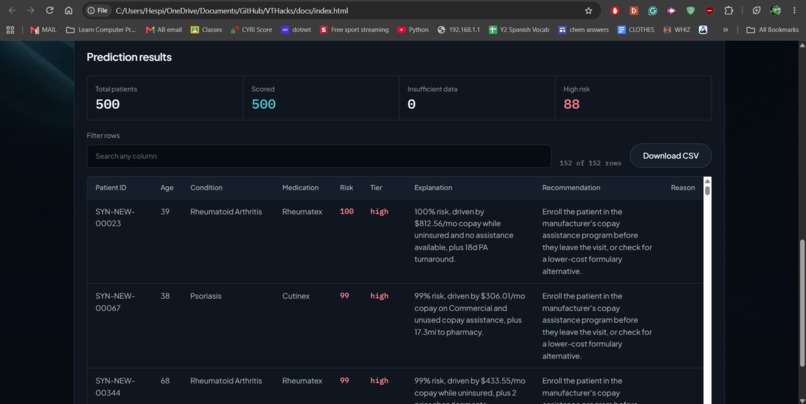Image resolution: width=806 pixels, height=404 pixels.
Task: Open the 192.168.1.1 bookmark
Action: pos(459,30)
